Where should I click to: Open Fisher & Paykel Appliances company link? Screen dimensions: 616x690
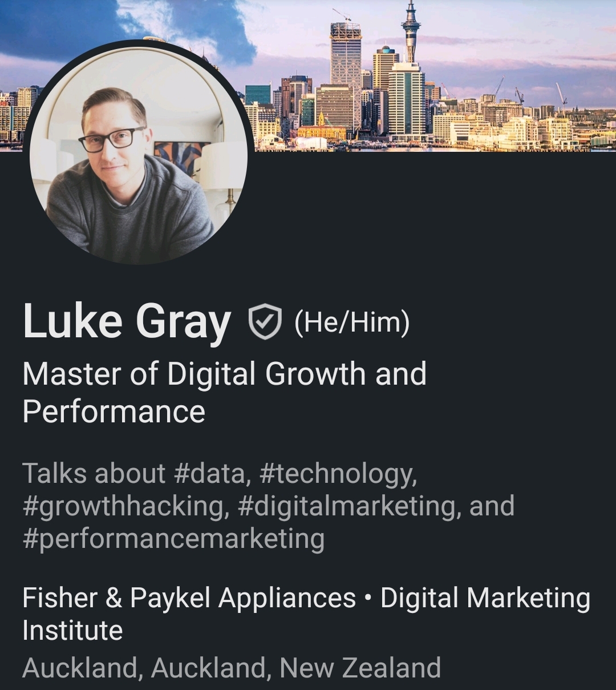pos(189,599)
